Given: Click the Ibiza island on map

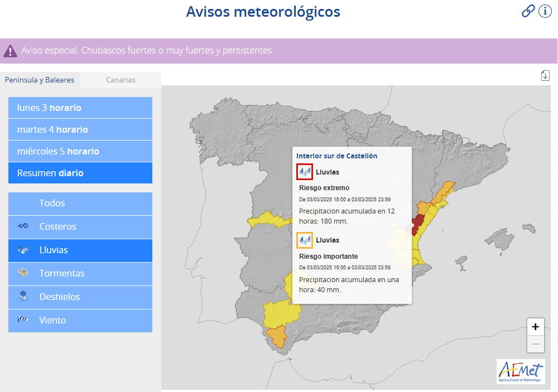Looking at the screenshot, I should coord(461,264).
